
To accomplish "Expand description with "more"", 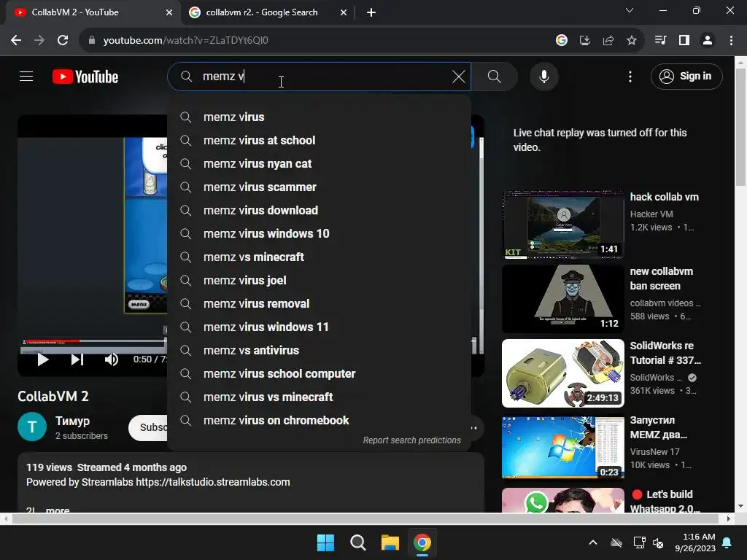I will [58, 510].
